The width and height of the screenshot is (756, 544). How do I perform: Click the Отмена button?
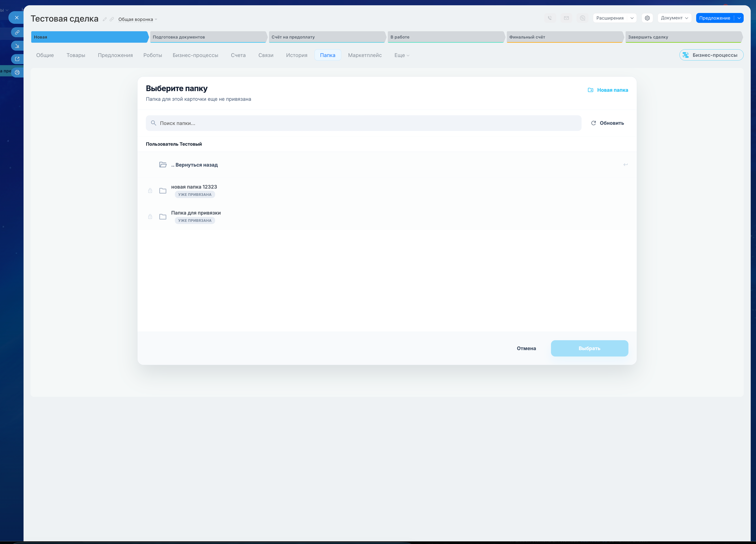526,348
